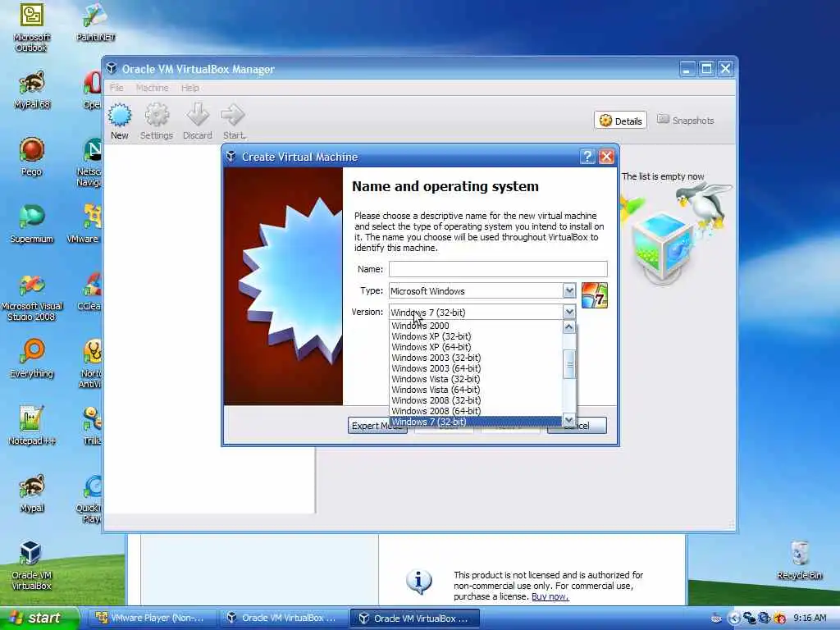
Task: Open Norton AntiVirus desktop icon
Action: click(91, 363)
